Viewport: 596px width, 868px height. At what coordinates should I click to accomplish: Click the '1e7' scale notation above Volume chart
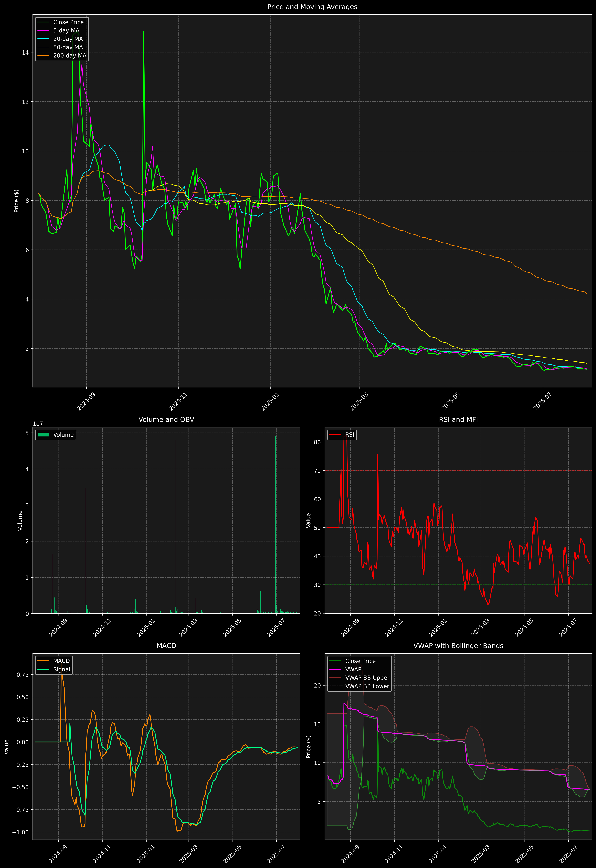[38, 424]
